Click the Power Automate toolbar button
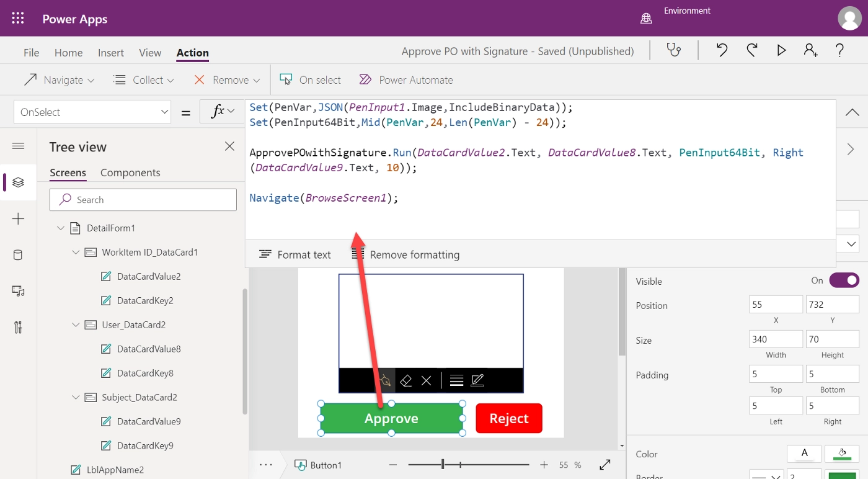 (406, 80)
